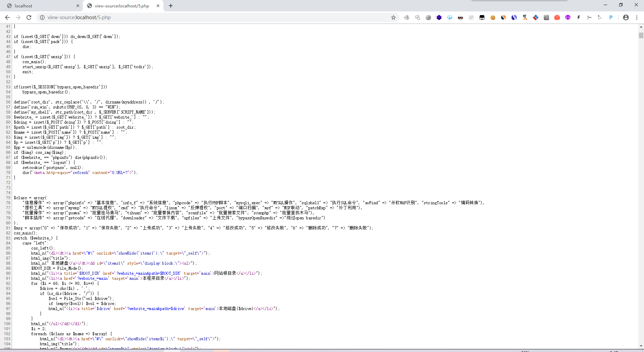The width and height of the screenshot is (644, 352).
Task: Switch to the localhost tab
Action: (x=42, y=6)
